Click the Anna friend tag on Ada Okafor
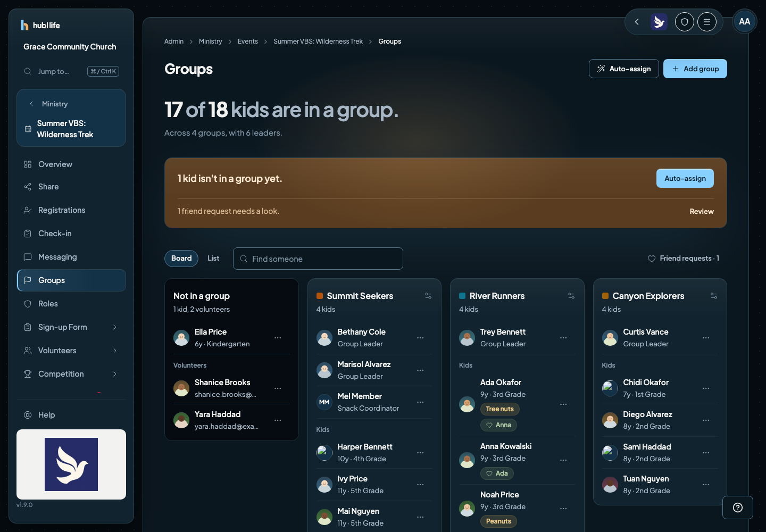The height and width of the screenshot is (532, 766). (498, 425)
